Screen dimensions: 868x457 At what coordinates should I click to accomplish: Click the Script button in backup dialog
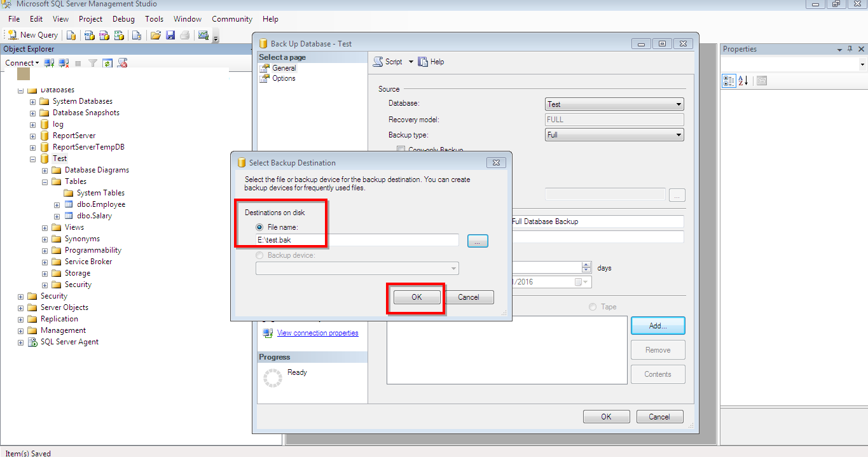[388, 62]
